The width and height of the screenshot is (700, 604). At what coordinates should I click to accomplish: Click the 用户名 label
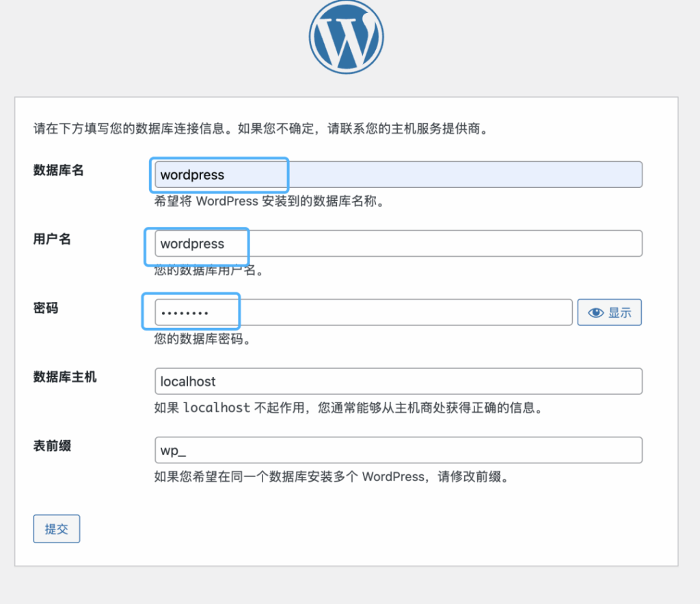(52, 239)
